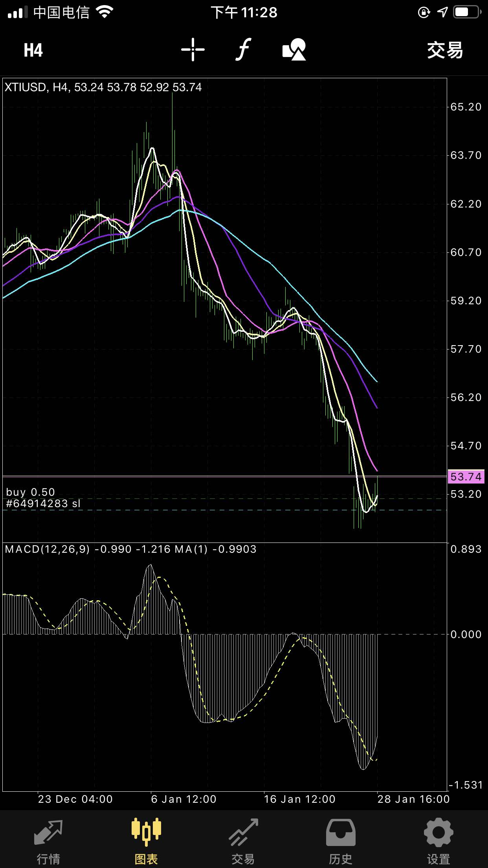Open the indicators function icon
The width and height of the screenshot is (488, 868).
244,50
